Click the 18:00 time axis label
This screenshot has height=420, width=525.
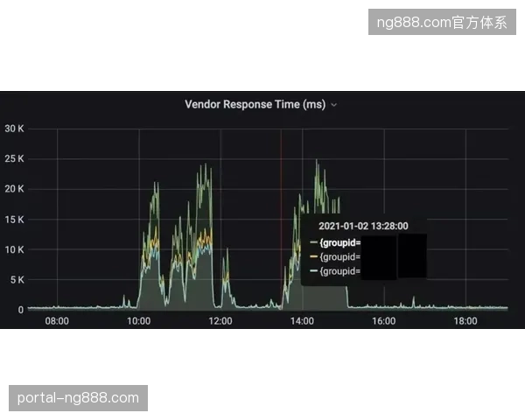[x=465, y=321]
